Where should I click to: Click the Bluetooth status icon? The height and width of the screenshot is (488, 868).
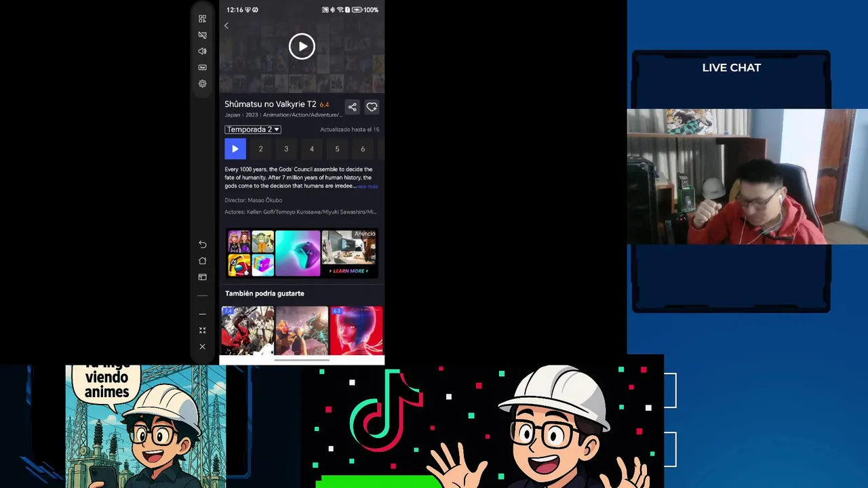pyautogui.click(x=332, y=10)
